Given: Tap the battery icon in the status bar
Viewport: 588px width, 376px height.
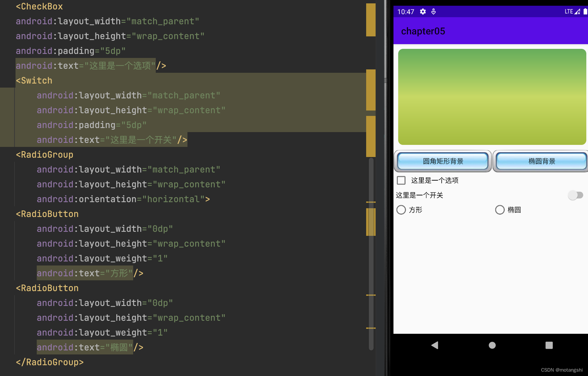Looking at the screenshot, I should point(585,11).
